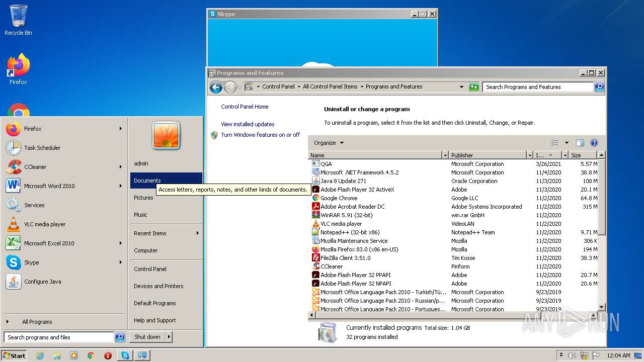Click the search magnifier in Programs and Features
This screenshot has width=644, height=362.
(x=599, y=87)
